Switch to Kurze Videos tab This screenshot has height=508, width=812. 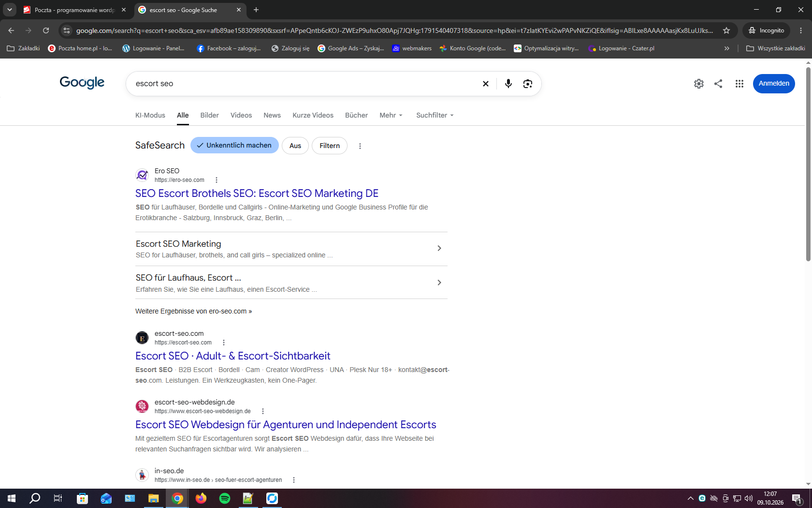tap(313, 115)
